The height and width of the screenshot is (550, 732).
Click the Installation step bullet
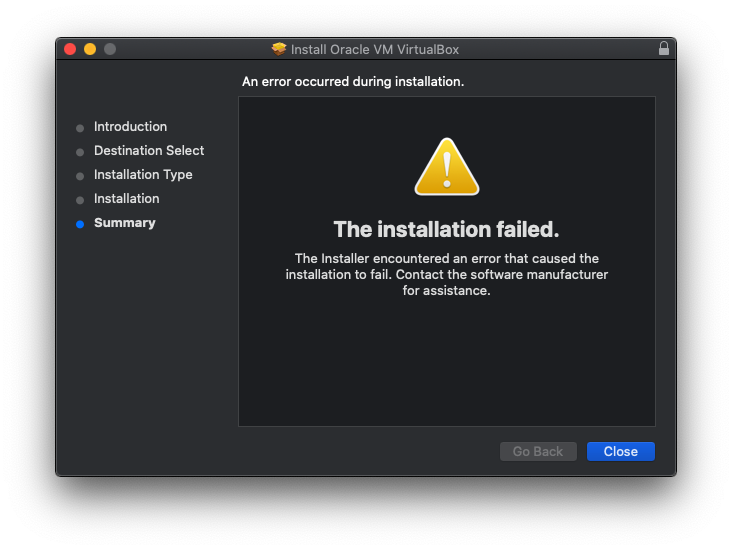80,200
